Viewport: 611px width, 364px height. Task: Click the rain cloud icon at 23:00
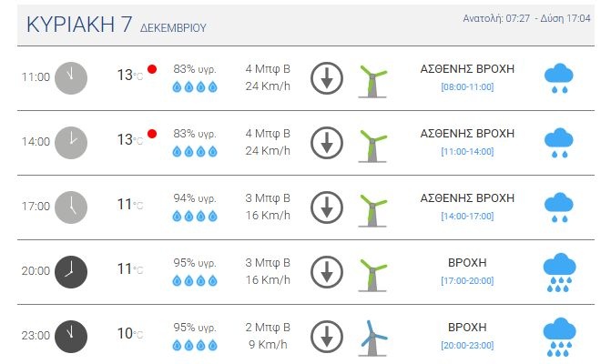[x=559, y=337]
